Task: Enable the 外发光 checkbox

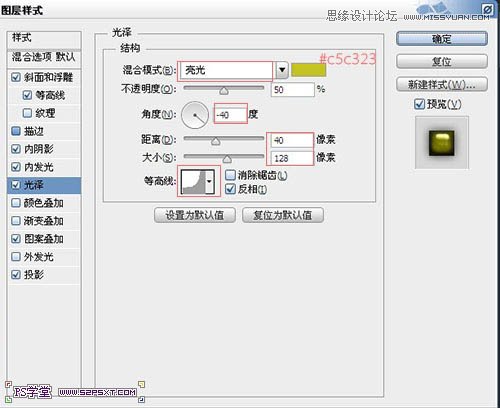Action: (x=16, y=257)
